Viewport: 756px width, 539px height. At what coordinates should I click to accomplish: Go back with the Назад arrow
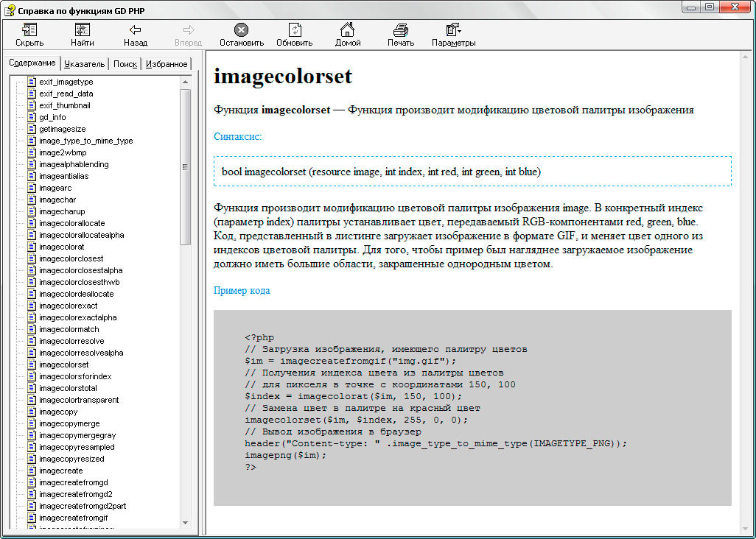(136, 30)
